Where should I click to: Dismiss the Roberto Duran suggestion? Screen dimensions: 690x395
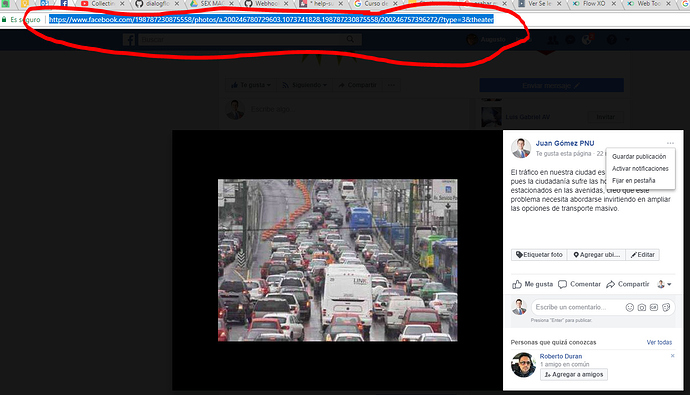click(x=672, y=355)
